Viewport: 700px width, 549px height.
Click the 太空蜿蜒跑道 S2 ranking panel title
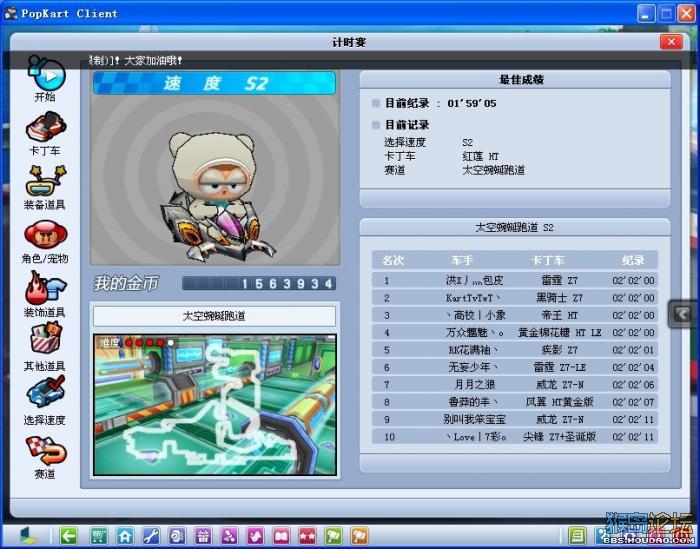[x=514, y=228]
